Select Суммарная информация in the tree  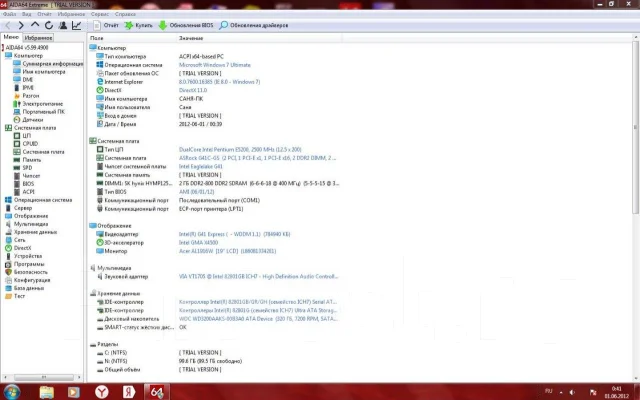tap(53, 64)
